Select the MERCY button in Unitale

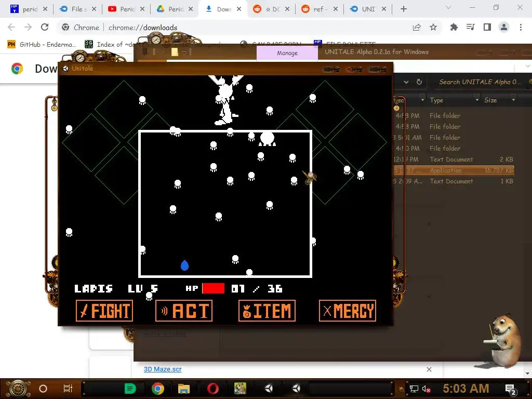click(348, 311)
